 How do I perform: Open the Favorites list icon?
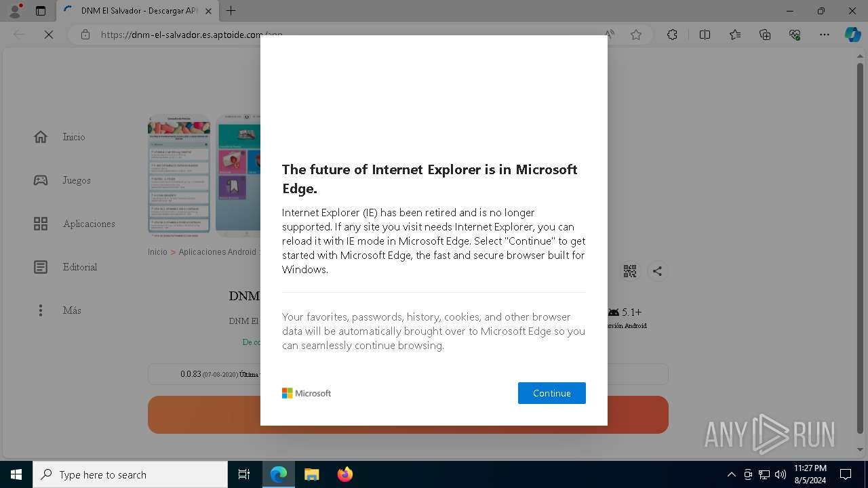click(735, 35)
